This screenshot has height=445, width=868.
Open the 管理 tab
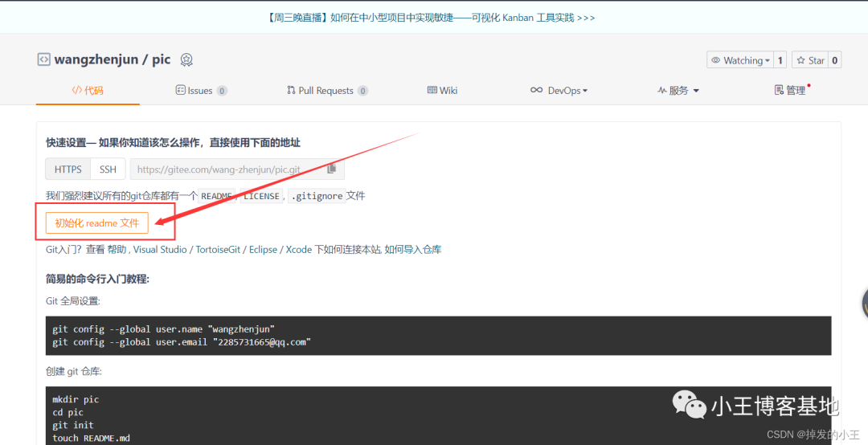(791, 90)
